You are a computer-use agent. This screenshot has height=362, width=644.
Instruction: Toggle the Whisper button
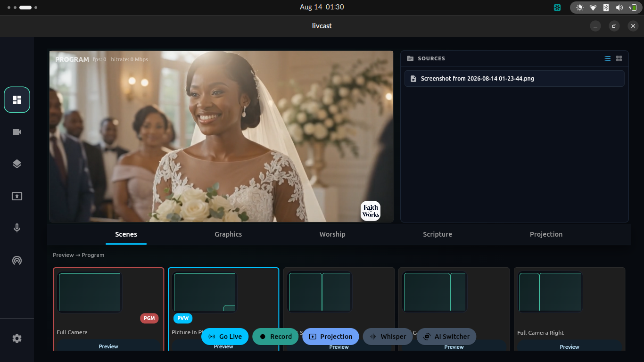tap(388, 337)
